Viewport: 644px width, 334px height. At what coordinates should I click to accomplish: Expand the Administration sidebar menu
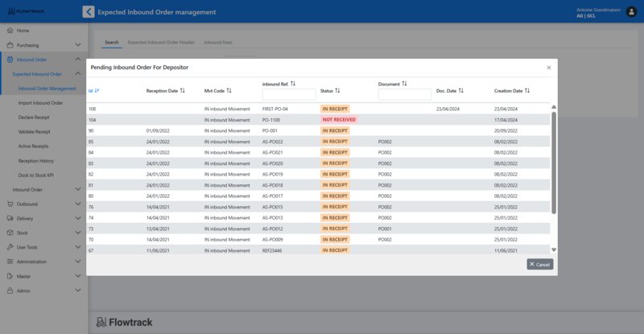77,262
